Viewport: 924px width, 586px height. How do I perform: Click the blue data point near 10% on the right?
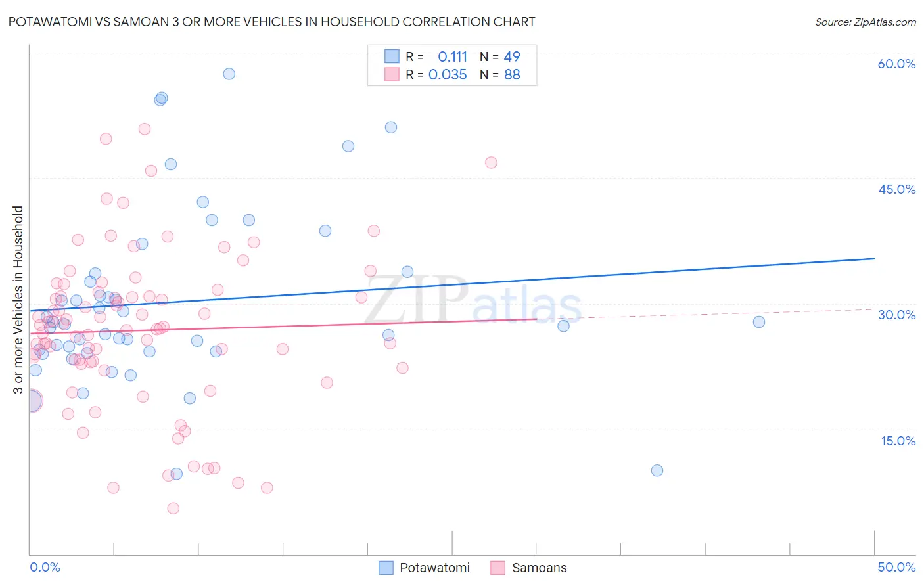pyautogui.click(x=657, y=470)
